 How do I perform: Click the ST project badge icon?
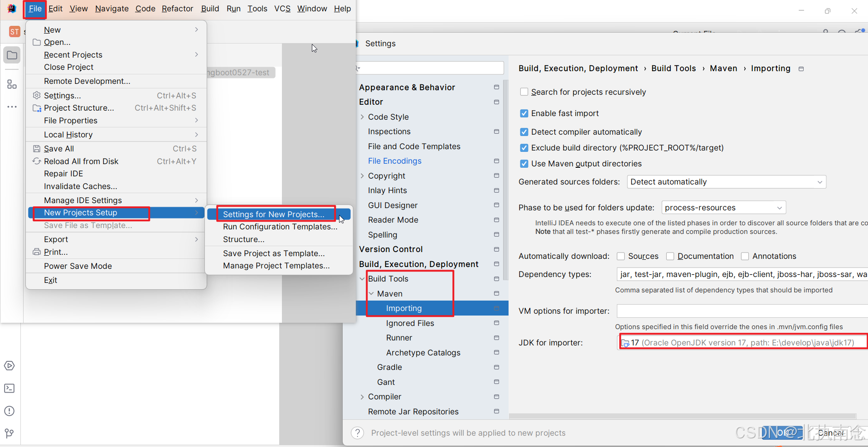tap(15, 31)
